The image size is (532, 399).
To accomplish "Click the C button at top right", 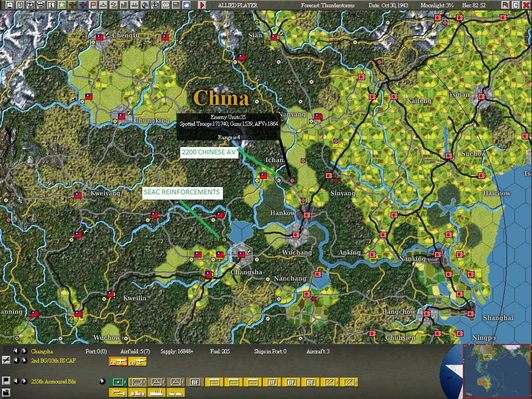I will coord(515,5).
